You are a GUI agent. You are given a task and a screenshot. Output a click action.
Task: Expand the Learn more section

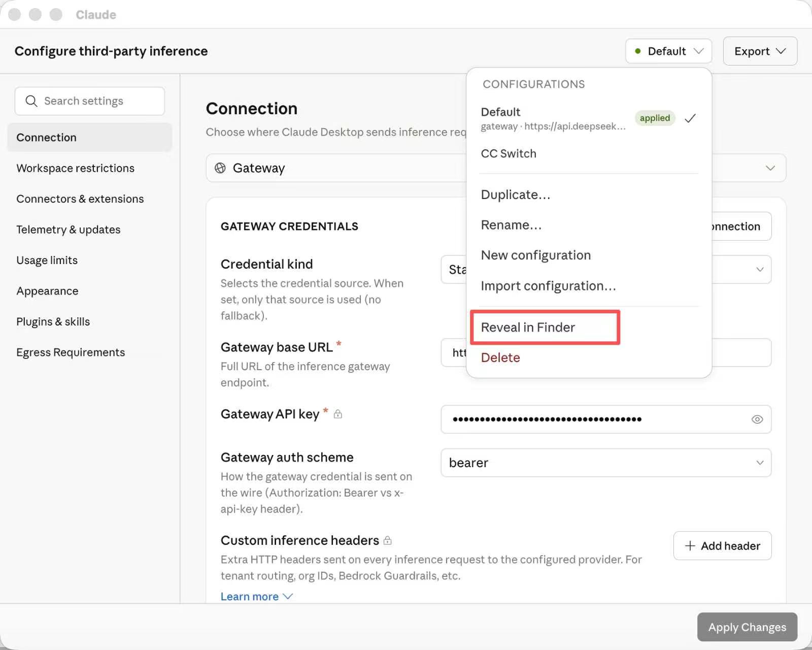pyautogui.click(x=257, y=596)
